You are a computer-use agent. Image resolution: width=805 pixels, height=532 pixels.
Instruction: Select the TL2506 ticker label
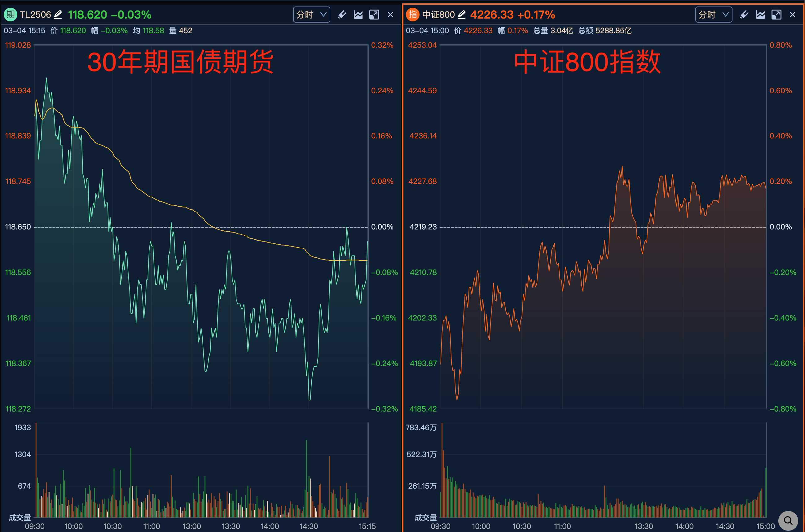(36, 15)
